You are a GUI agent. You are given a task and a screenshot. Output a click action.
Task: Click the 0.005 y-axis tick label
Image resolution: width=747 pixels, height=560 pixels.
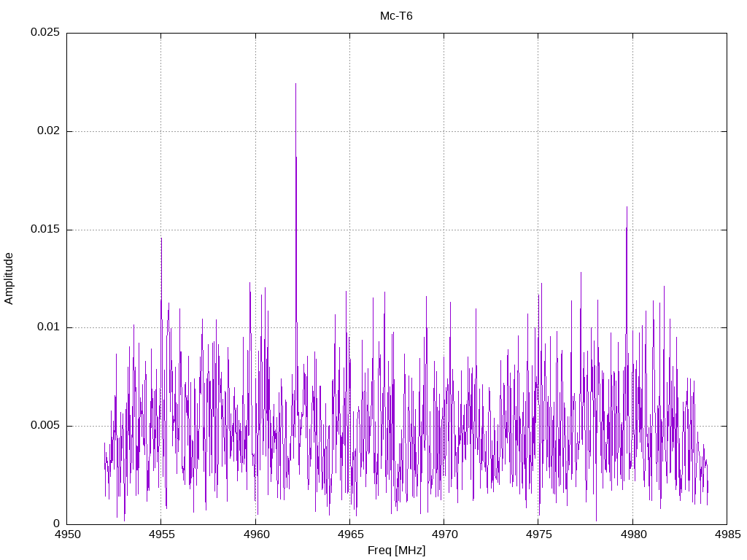[45, 425]
